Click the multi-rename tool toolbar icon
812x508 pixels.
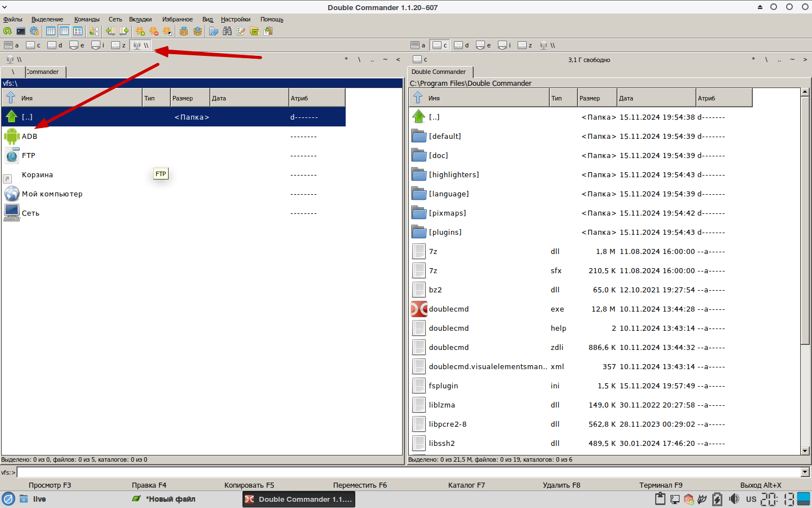tap(241, 31)
